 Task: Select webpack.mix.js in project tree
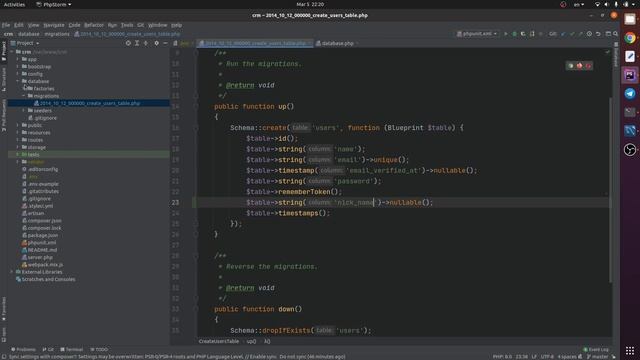(45, 265)
